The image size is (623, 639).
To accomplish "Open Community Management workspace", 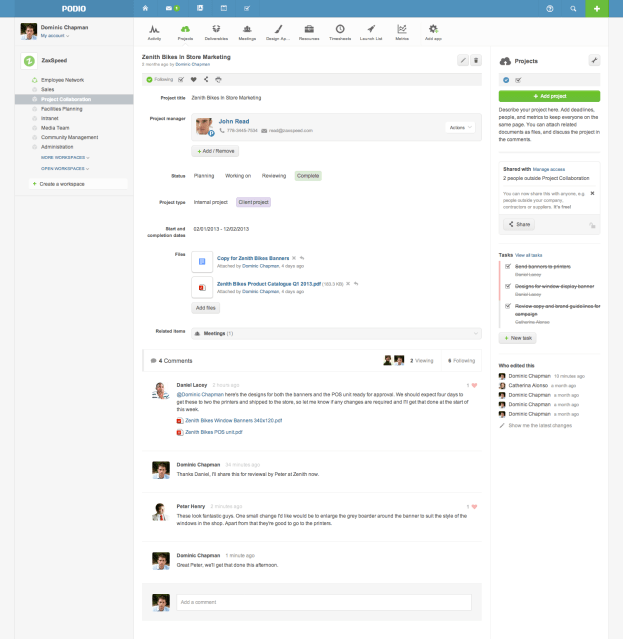I will point(69,137).
